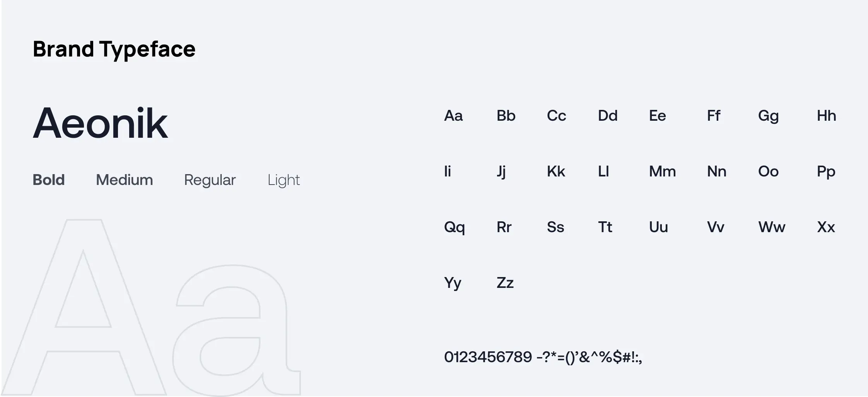Click the numerals and symbols row
This screenshot has height=397, width=868.
coord(543,357)
